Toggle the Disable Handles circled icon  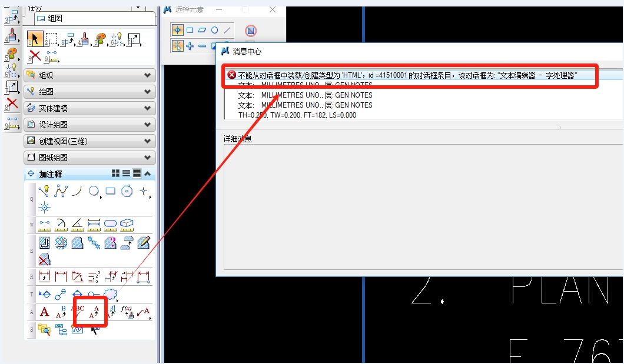pos(251,31)
